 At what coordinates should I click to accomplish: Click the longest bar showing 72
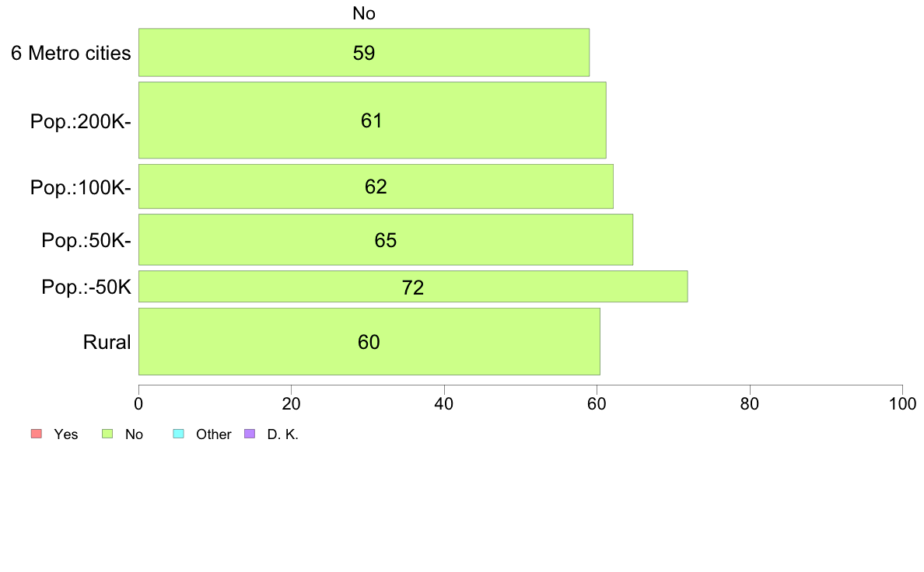[412, 288]
